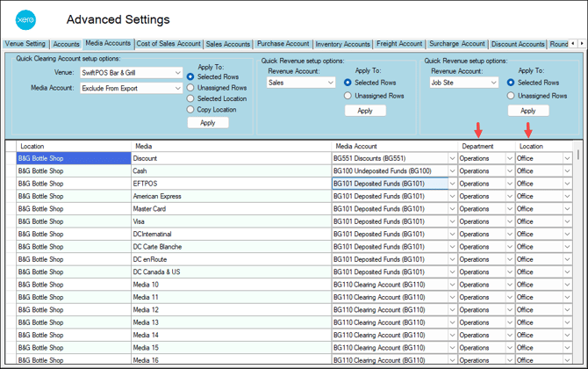Choose Unassigned Rows for Sales revenue account

click(348, 96)
